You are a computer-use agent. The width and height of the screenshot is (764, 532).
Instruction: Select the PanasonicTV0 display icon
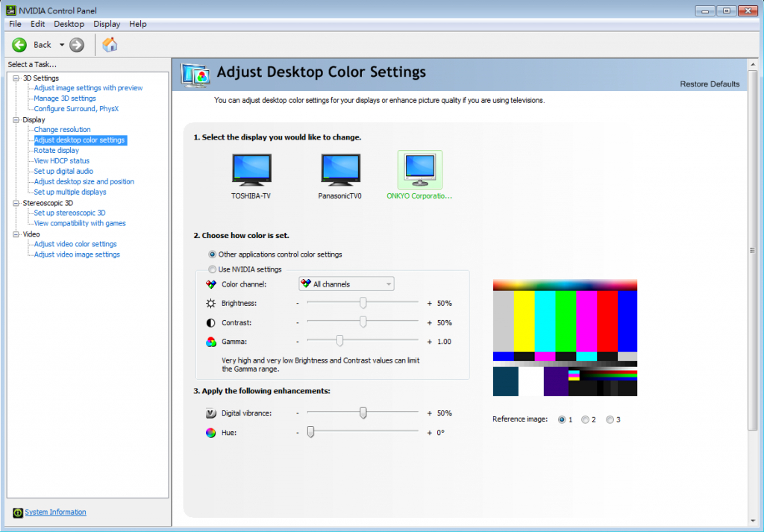click(340, 169)
